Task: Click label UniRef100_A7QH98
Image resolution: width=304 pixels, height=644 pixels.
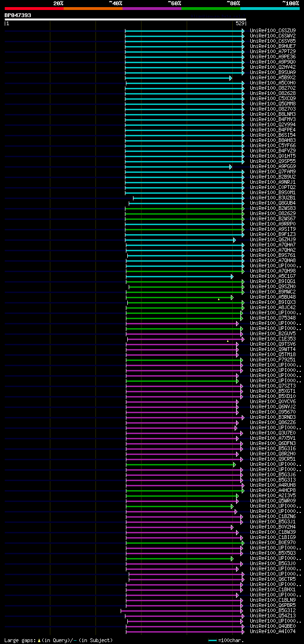Action: [x=273, y=271]
